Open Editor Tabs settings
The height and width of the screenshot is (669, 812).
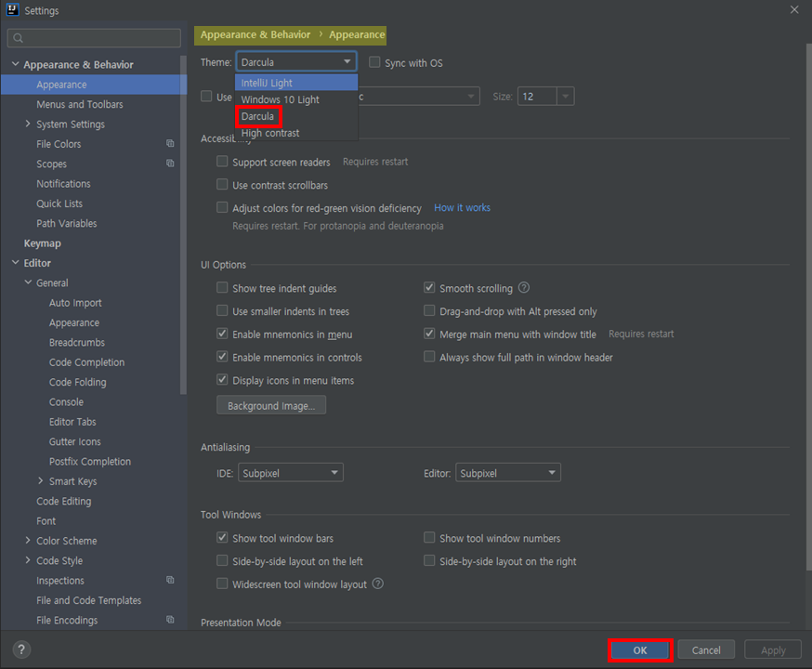72,422
